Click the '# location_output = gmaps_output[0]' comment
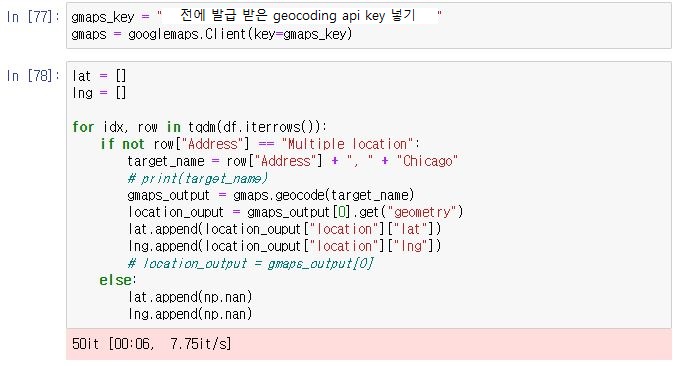682x366 pixels. click(x=251, y=263)
